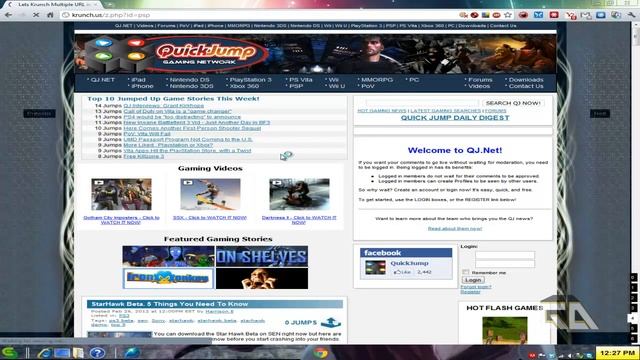Click the taskbar clock showing 12:27 PM
Viewport: 640px width, 360px height.
coord(617,353)
